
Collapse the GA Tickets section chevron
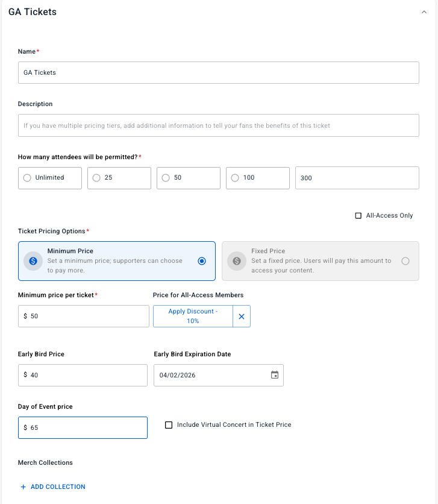pyautogui.click(x=424, y=12)
